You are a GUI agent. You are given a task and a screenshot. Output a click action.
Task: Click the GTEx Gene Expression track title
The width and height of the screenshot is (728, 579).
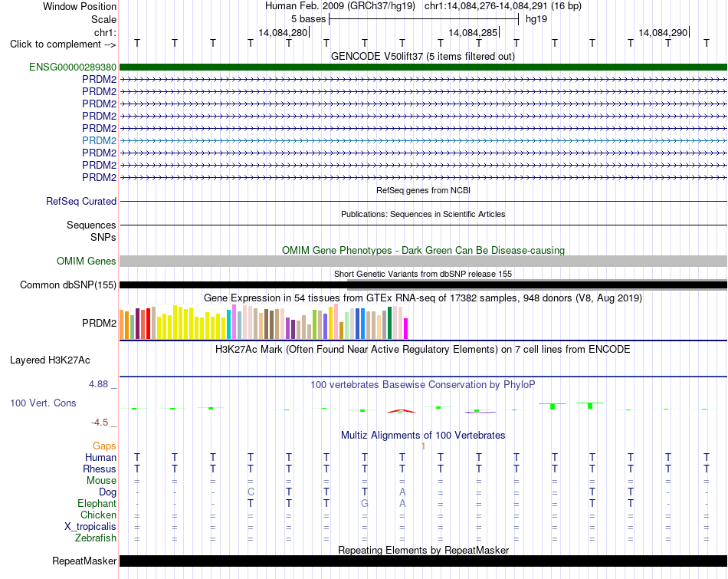422,298
